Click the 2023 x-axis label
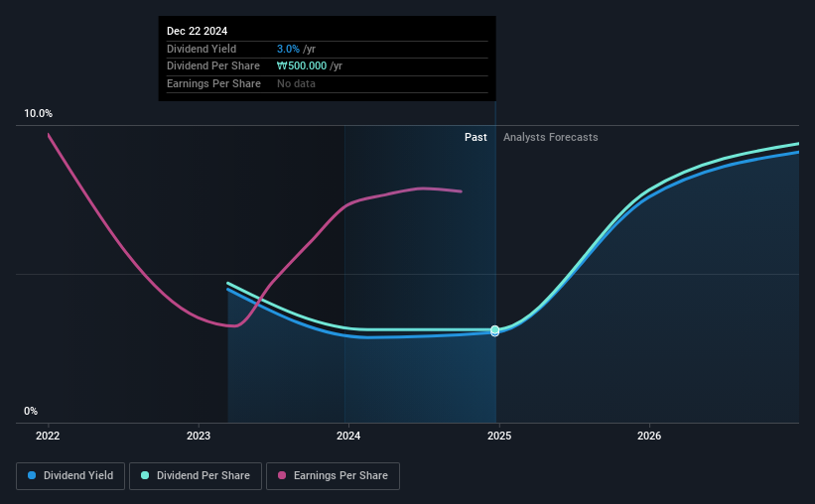The image size is (815, 504). (199, 436)
